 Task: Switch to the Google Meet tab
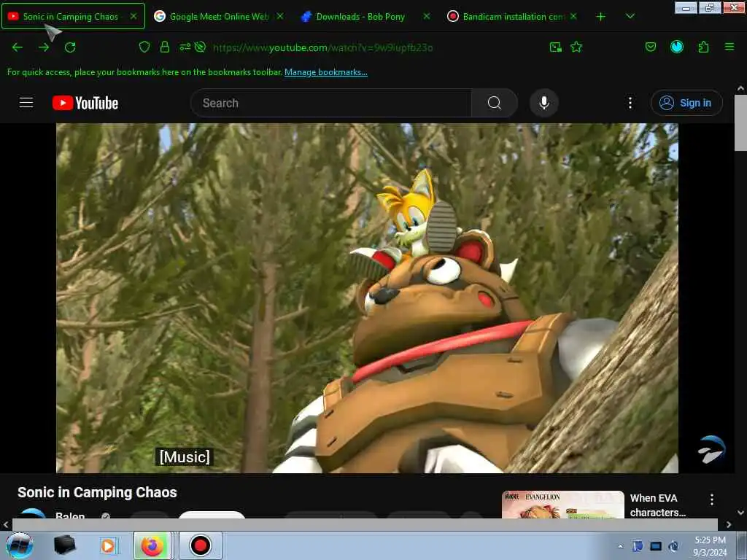click(x=219, y=16)
